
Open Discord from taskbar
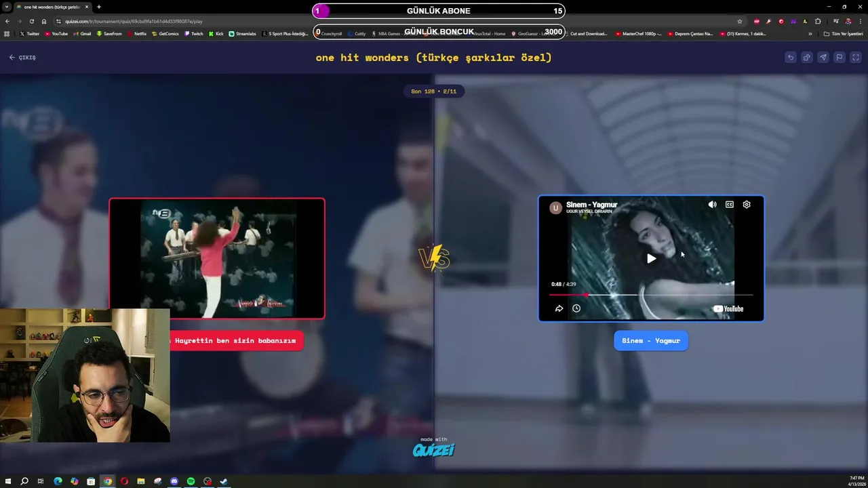(174, 481)
